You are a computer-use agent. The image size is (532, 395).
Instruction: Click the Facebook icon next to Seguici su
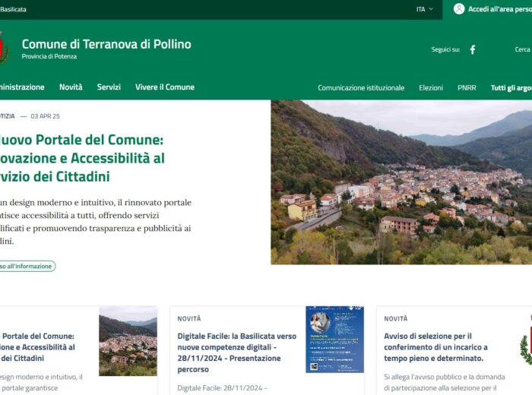(472, 49)
